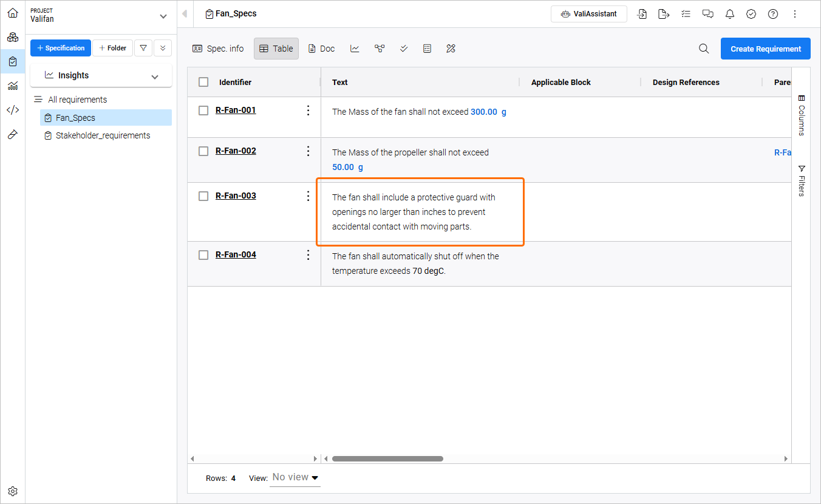The height and width of the screenshot is (504, 821).
Task: Click the search magnifier icon
Action: click(704, 49)
